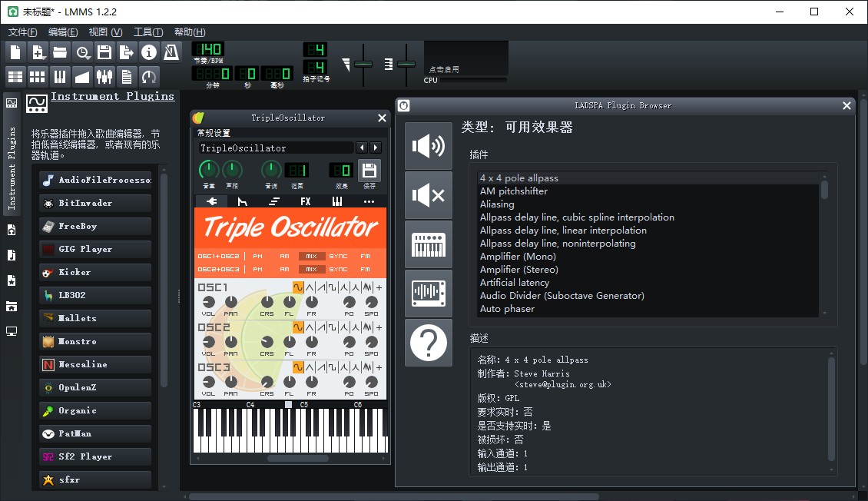Screen dimensions: 868x501
Task: Show the FX Mixer window
Action: (104, 76)
